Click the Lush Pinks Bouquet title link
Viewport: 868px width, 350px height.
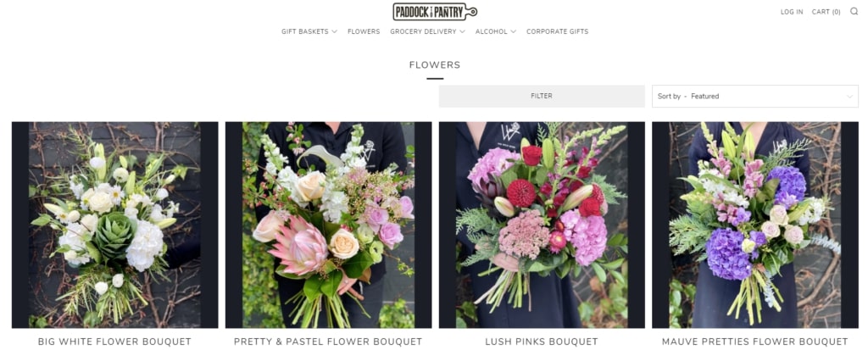pos(542,342)
